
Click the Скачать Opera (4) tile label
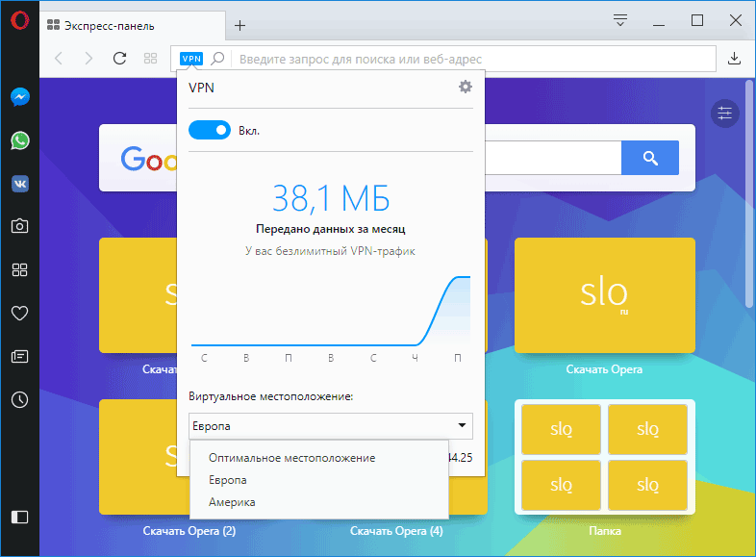point(396,531)
